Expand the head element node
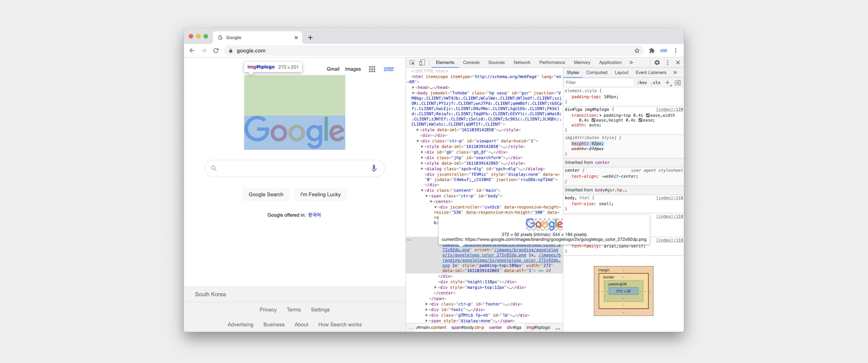Screen dimensions: 868x363 pos(413,88)
